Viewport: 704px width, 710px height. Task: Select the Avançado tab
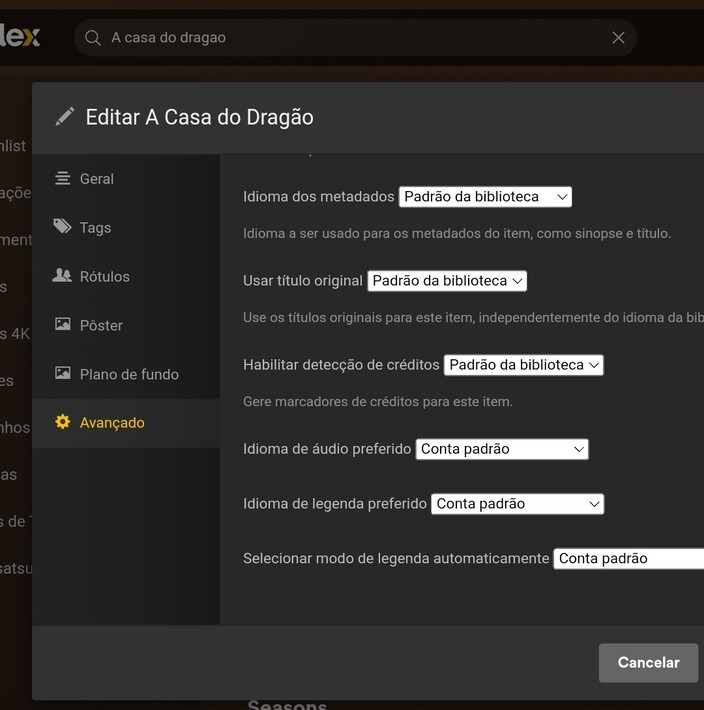point(126,423)
